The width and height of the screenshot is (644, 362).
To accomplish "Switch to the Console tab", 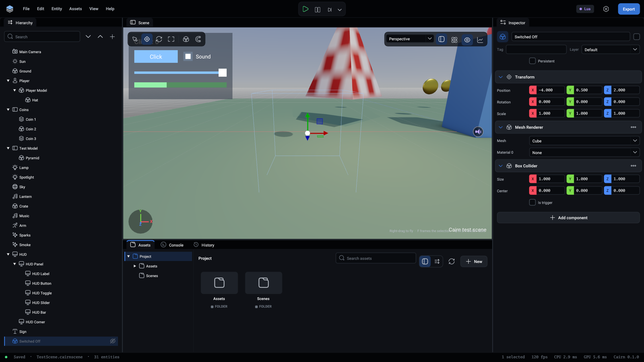I will pyautogui.click(x=172, y=245).
